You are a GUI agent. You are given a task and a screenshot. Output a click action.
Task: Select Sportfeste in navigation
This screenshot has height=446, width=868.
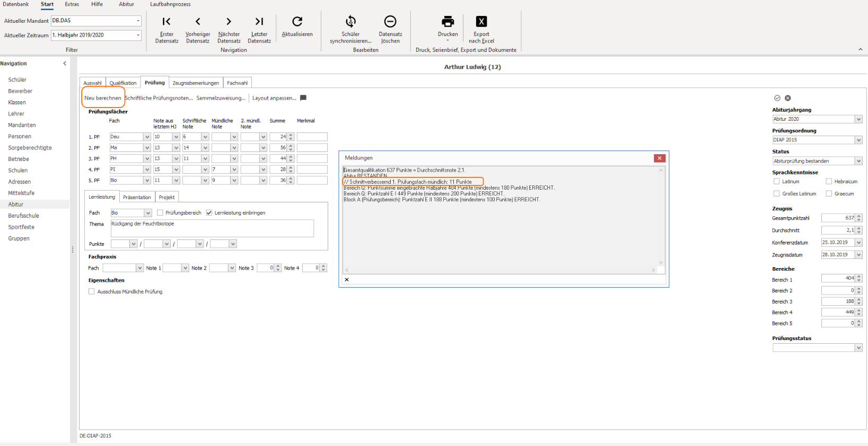pos(21,227)
